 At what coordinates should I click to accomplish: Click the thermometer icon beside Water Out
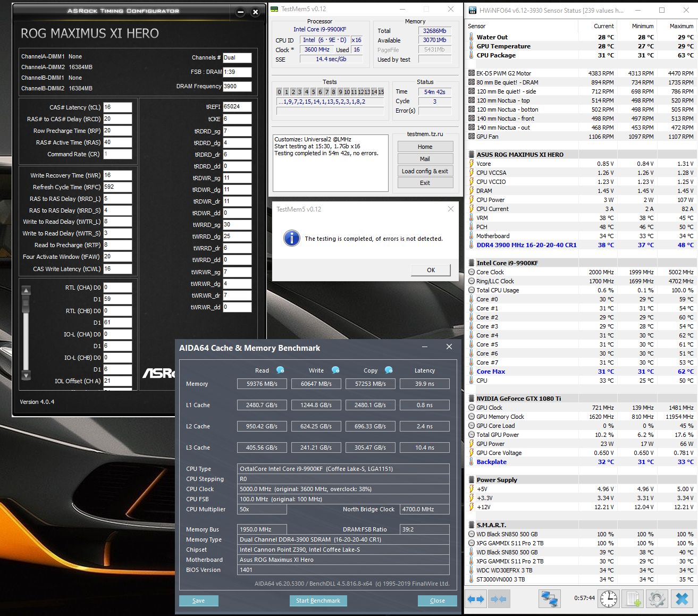point(472,37)
